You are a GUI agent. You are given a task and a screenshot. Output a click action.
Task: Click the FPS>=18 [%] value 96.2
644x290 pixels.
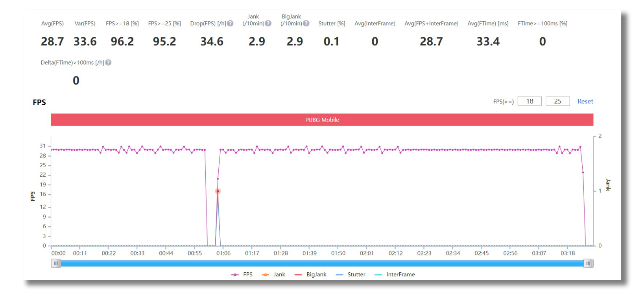point(122,41)
